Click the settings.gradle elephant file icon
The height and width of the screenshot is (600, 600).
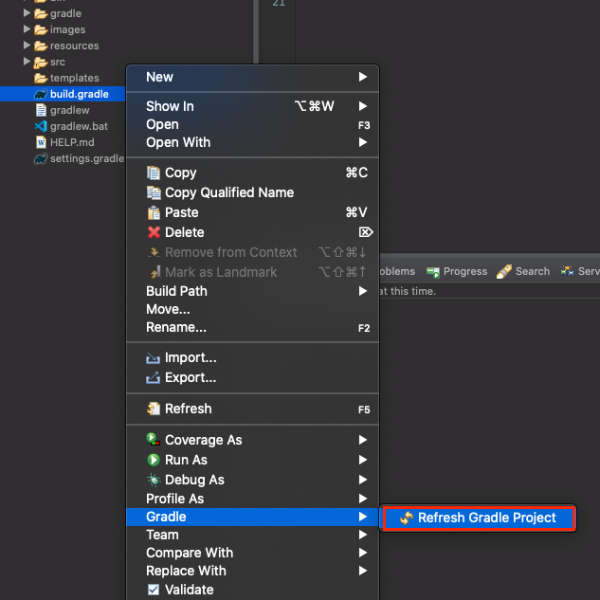(41, 158)
